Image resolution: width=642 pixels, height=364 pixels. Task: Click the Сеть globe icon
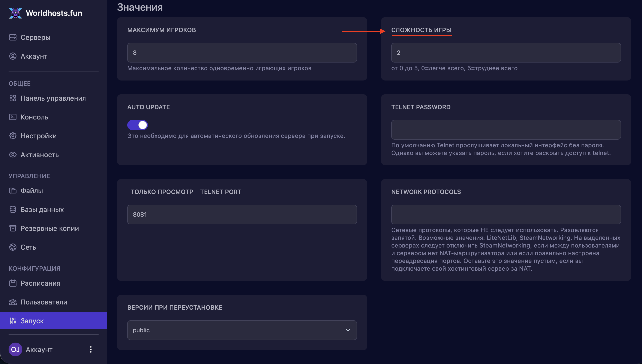point(13,247)
